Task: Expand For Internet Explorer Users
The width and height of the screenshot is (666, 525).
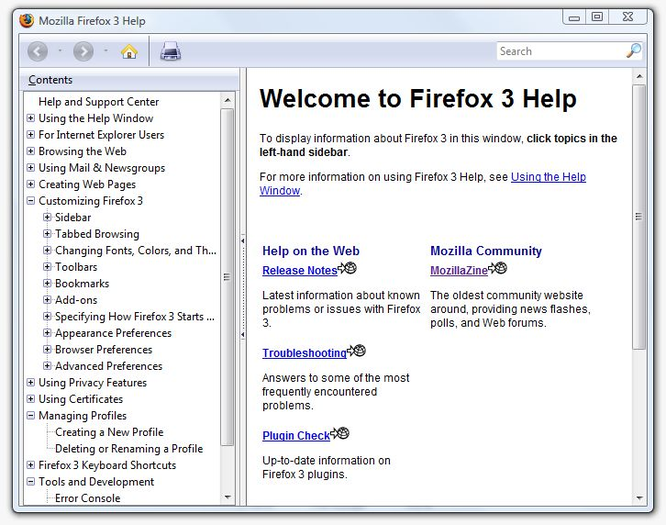Action: 31,135
